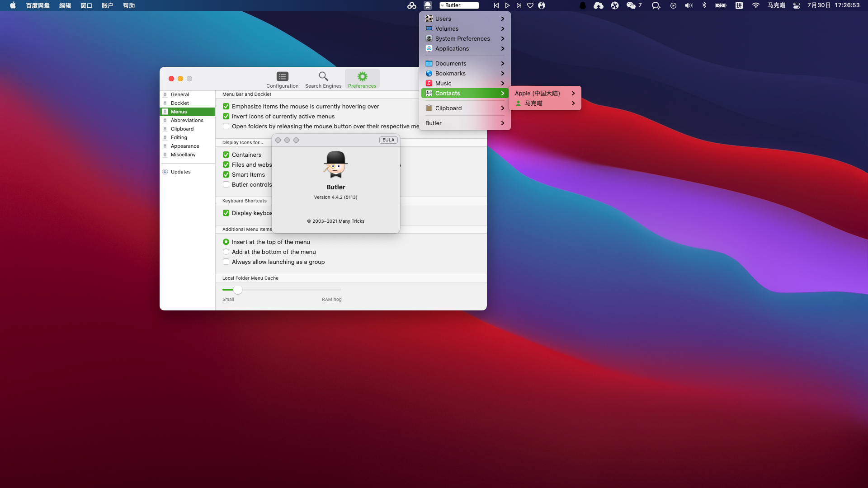Toggle the Smart Items checkbox

[226, 174]
